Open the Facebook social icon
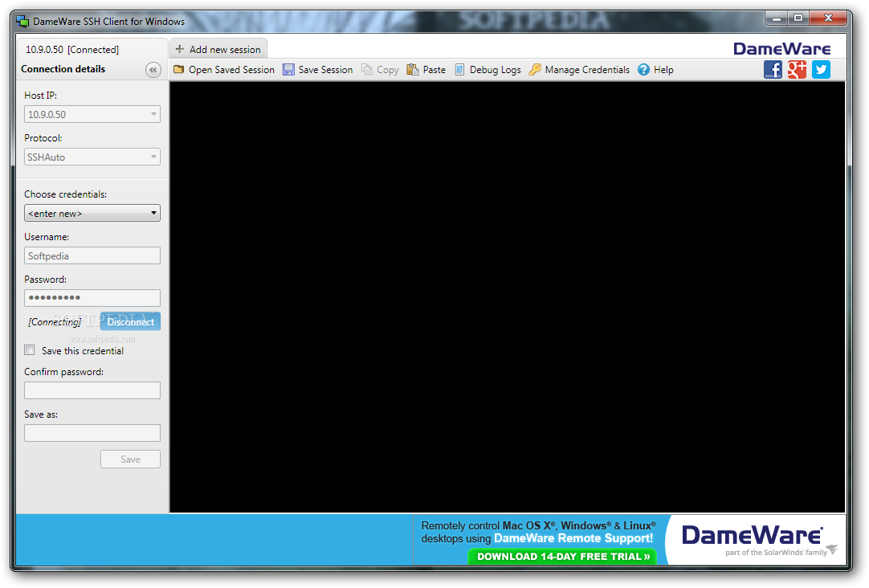Viewport: 869px width, 588px height. (773, 70)
